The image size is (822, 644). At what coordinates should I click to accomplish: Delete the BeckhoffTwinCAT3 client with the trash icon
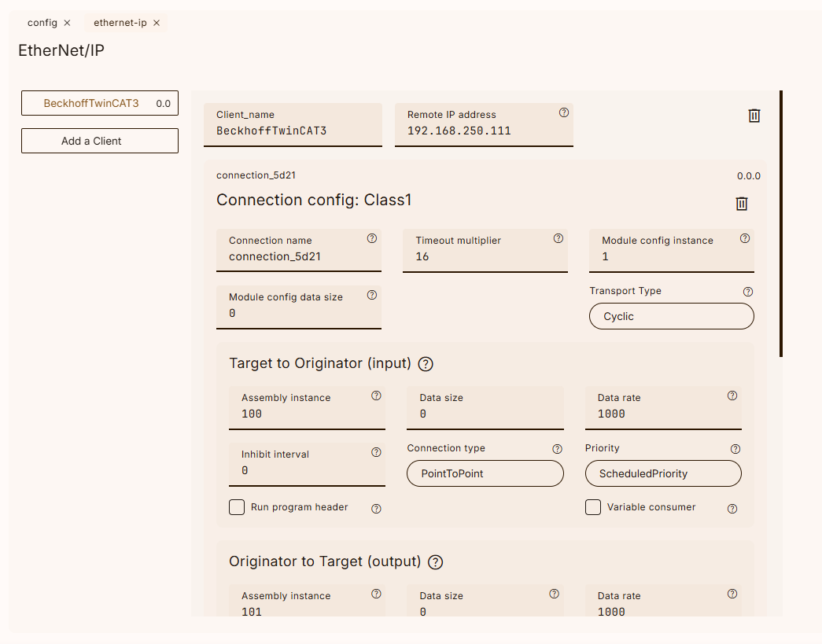pyautogui.click(x=754, y=116)
